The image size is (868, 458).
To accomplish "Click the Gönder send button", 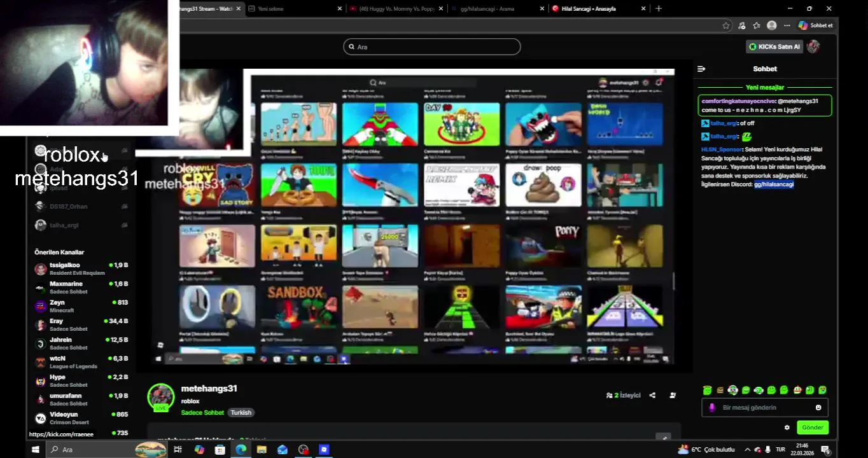I will 813,427.
